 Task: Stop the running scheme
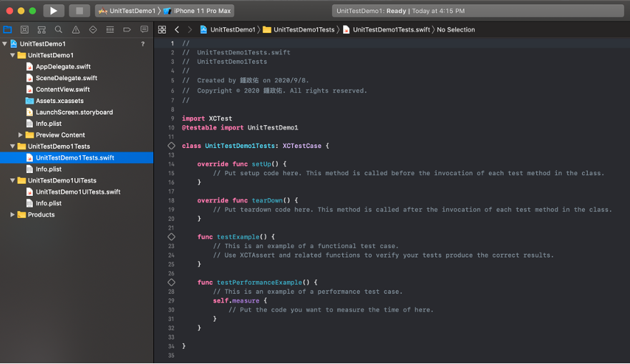point(79,11)
